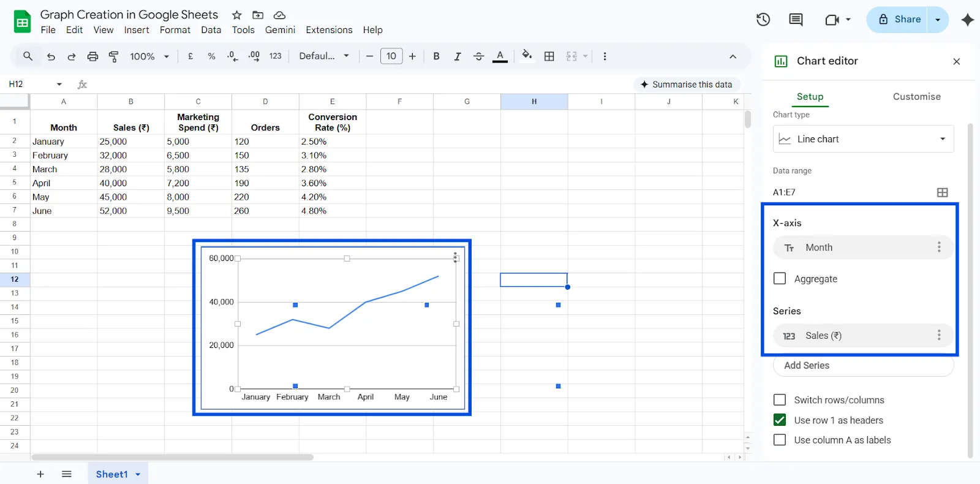
Task: Click the paint format roller icon
Action: 114,56
